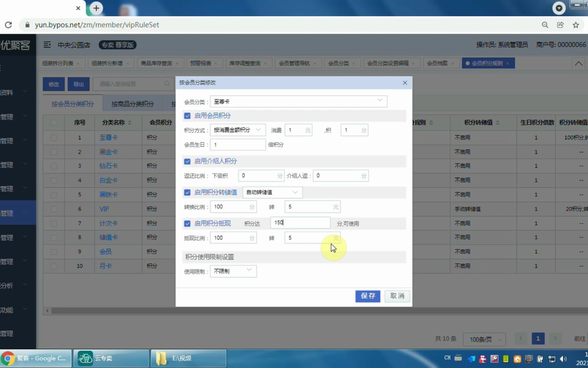Uncheck 启用介绍人积分 checkbox

pos(187,161)
